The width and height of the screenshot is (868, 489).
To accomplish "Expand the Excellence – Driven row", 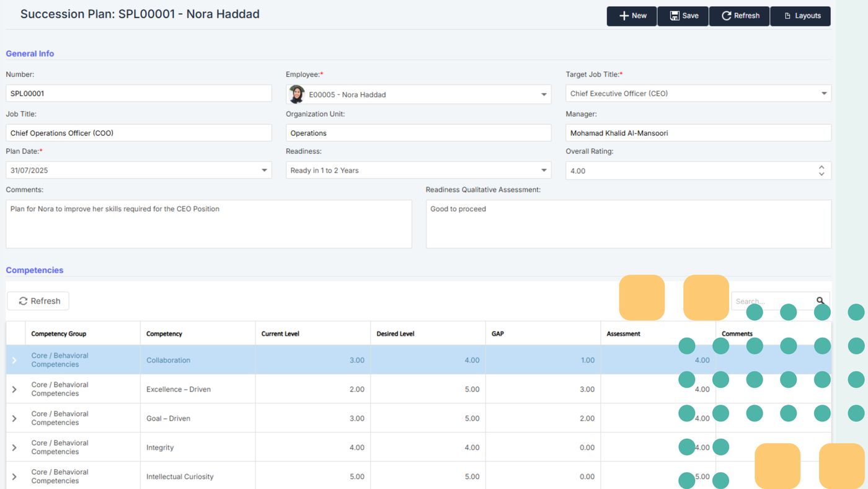I will tap(15, 389).
